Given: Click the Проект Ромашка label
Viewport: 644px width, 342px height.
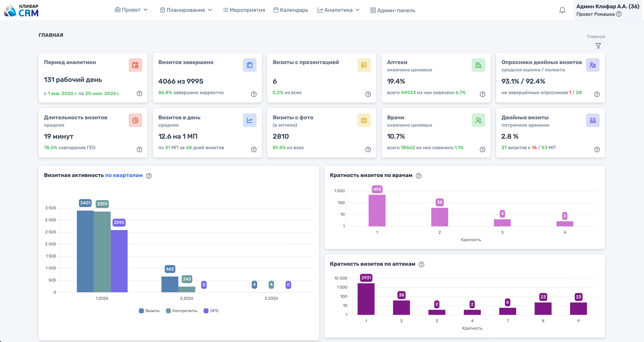Looking at the screenshot, I should coord(595,14).
